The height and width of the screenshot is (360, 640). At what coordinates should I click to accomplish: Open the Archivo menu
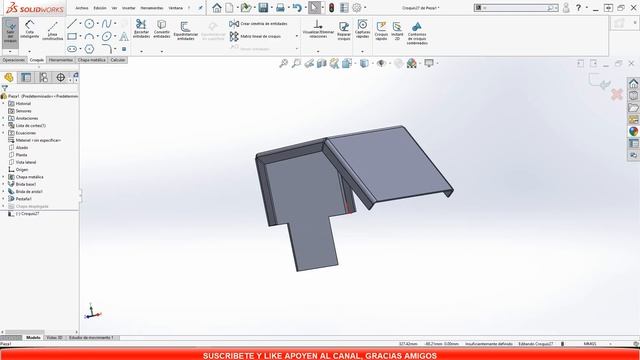82,8
